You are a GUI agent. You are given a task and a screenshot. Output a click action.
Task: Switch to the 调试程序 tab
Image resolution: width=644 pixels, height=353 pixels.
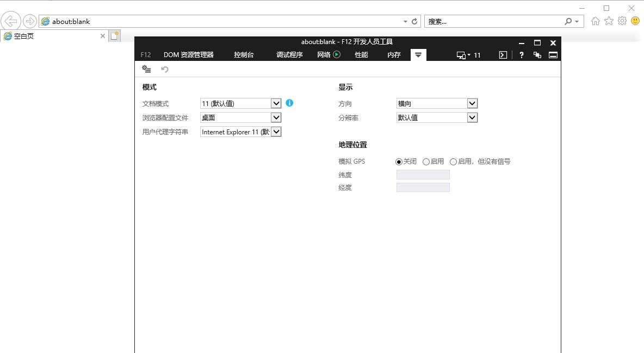(x=289, y=54)
